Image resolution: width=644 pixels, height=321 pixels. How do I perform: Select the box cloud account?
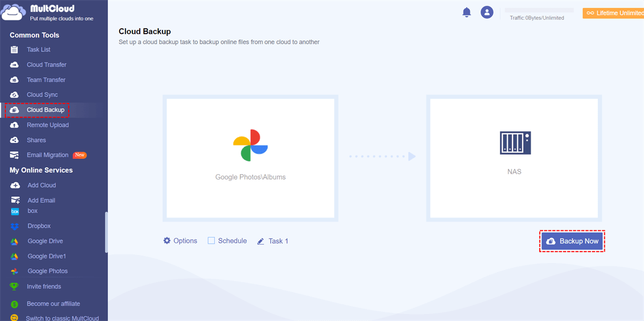[33, 211]
